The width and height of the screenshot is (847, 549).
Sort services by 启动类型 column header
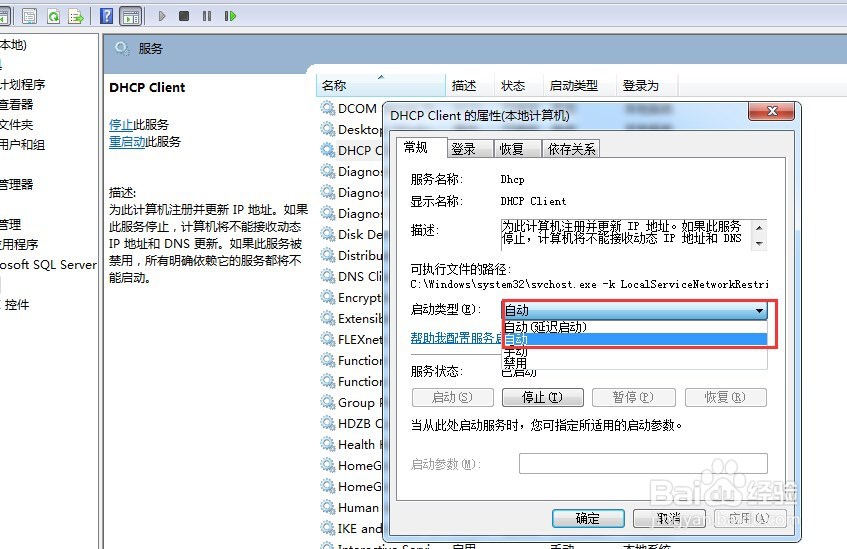click(579, 85)
